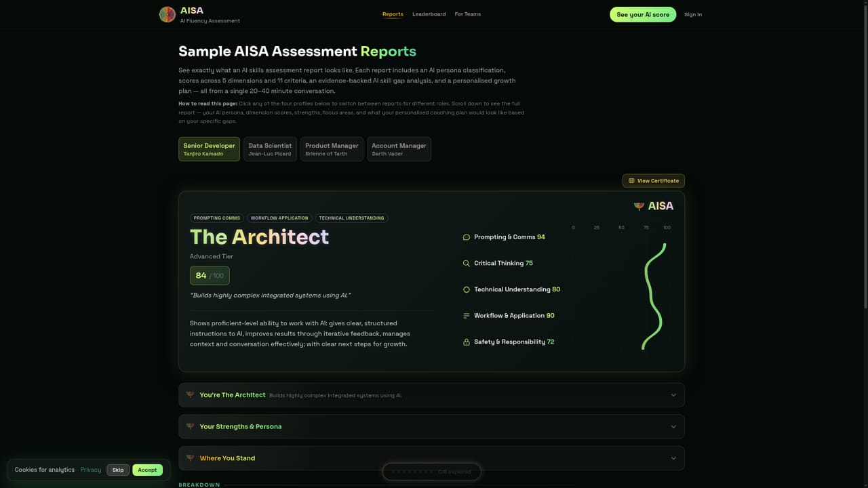
Task: Click the PROMPTING COMMS tag
Action: click(217, 218)
